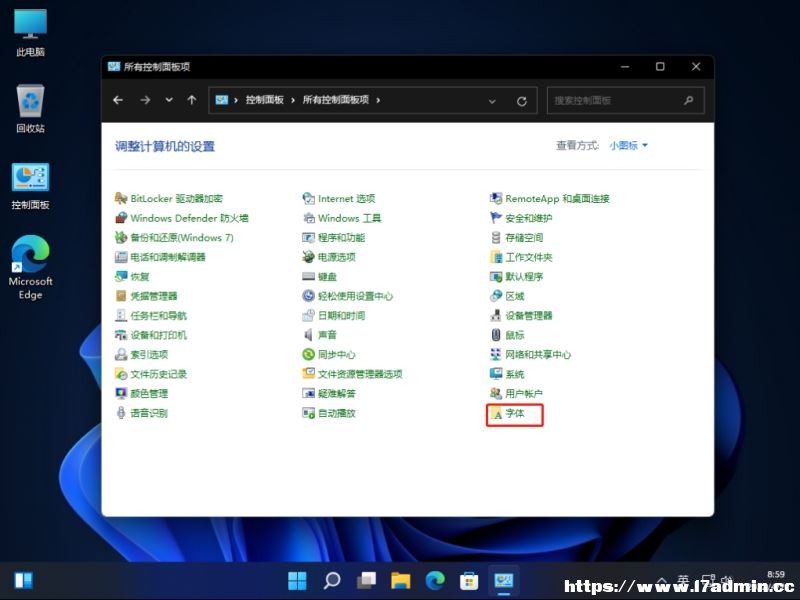
Task: Open the 区域 link
Action: click(515, 296)
